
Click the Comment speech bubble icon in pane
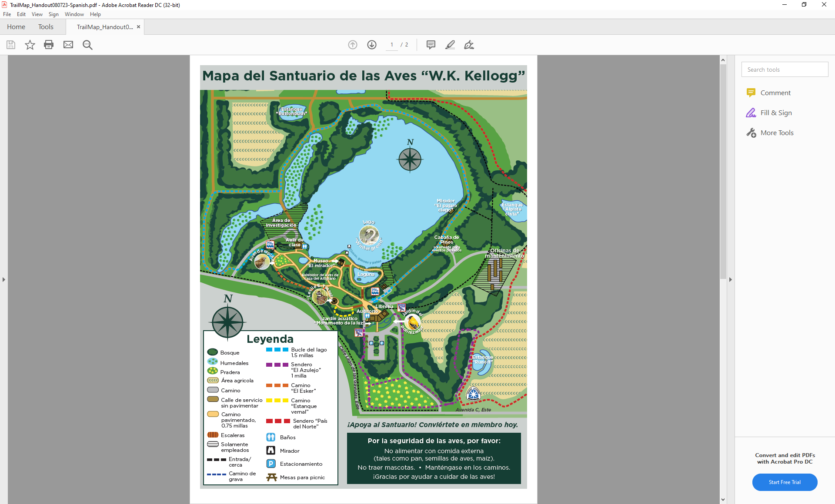751,93
